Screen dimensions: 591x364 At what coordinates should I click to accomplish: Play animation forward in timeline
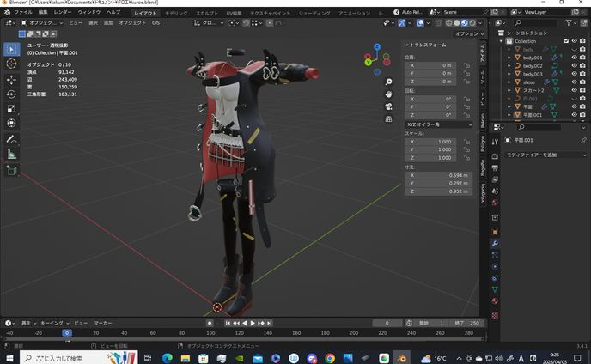coord(253,324)
